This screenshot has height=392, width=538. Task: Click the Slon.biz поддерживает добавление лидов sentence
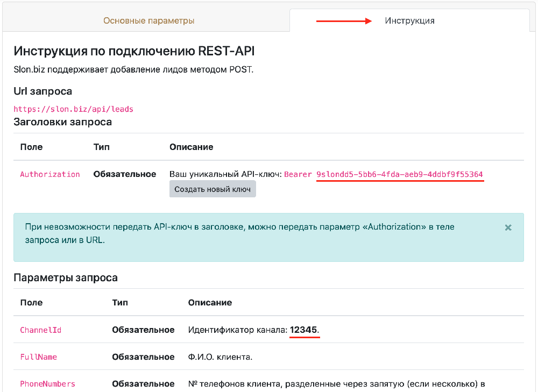pos(133,69)
